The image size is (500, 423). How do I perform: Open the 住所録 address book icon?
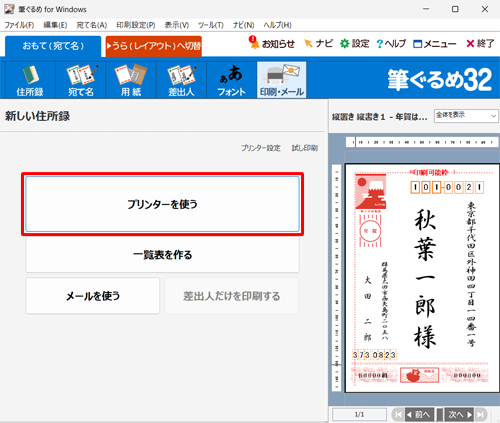click(x=30, y=80)
